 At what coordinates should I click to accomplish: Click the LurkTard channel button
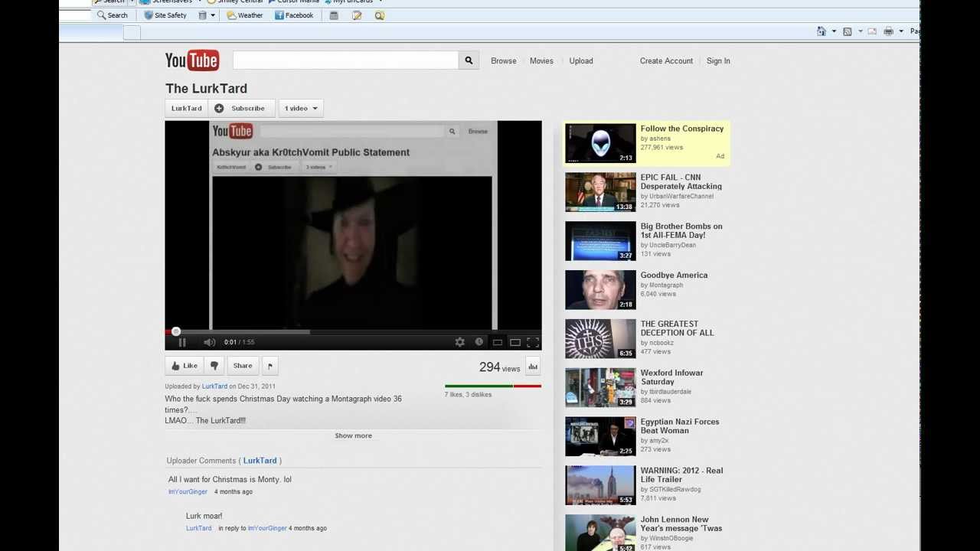pyautogui.click(x=187, y=108)
